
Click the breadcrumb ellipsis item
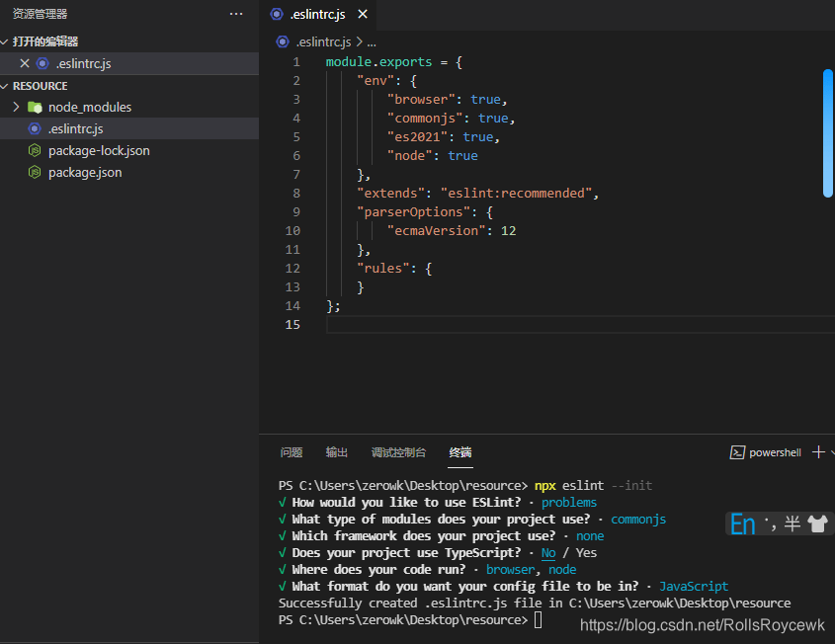pos(372,42)
